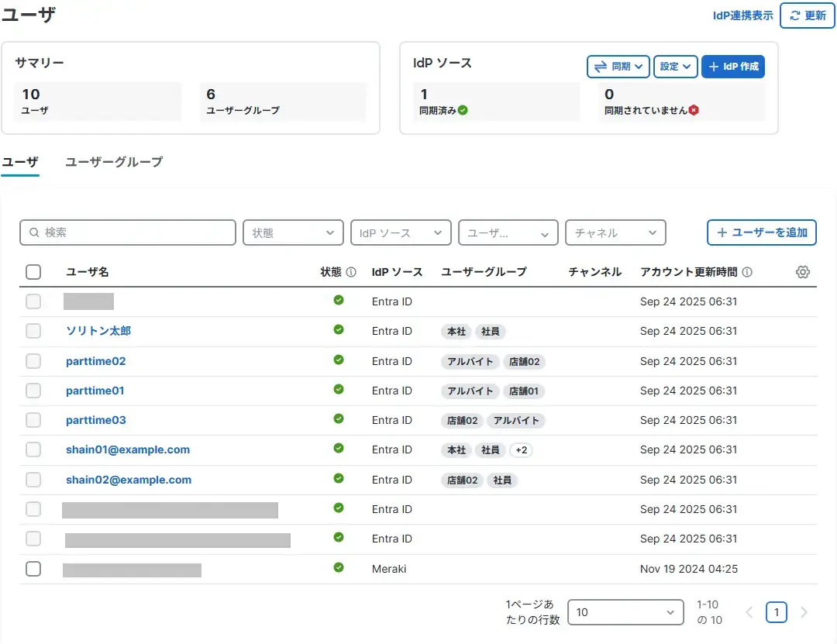
Task: Go to previous page using left chevron
Action: pyautogui.click(x=749, y=612)
